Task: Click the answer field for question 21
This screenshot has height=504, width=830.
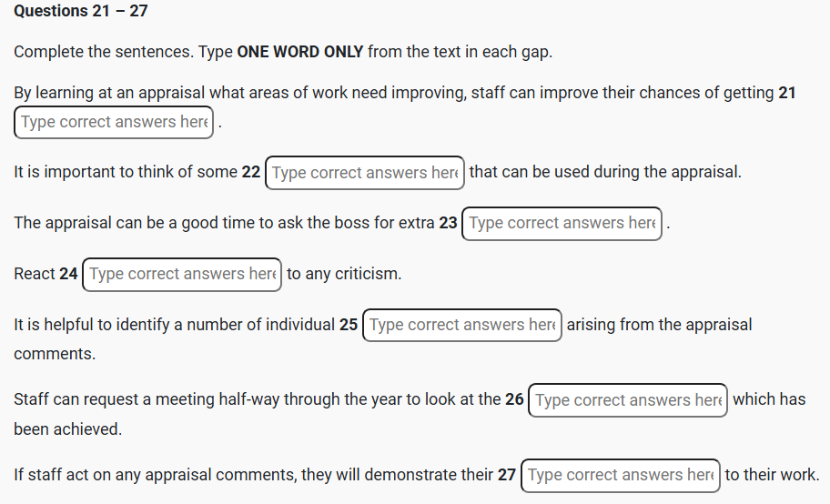Action: 114,122
